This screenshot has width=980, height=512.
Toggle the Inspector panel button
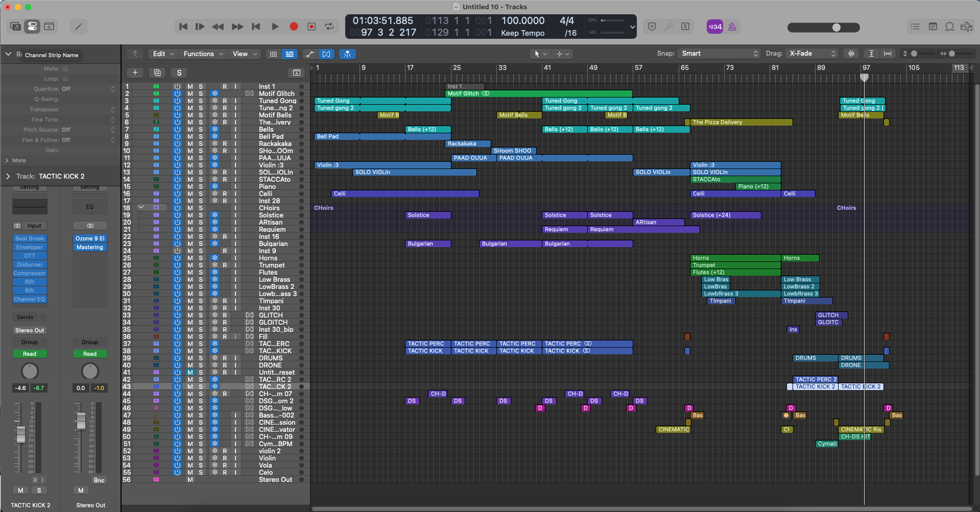pos(32,27)
